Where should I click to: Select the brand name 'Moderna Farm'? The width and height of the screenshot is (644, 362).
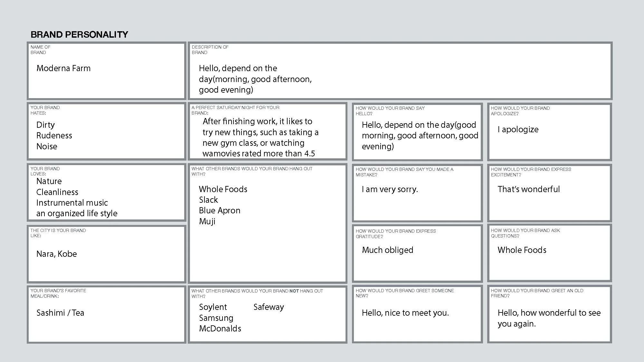[63, 68]
